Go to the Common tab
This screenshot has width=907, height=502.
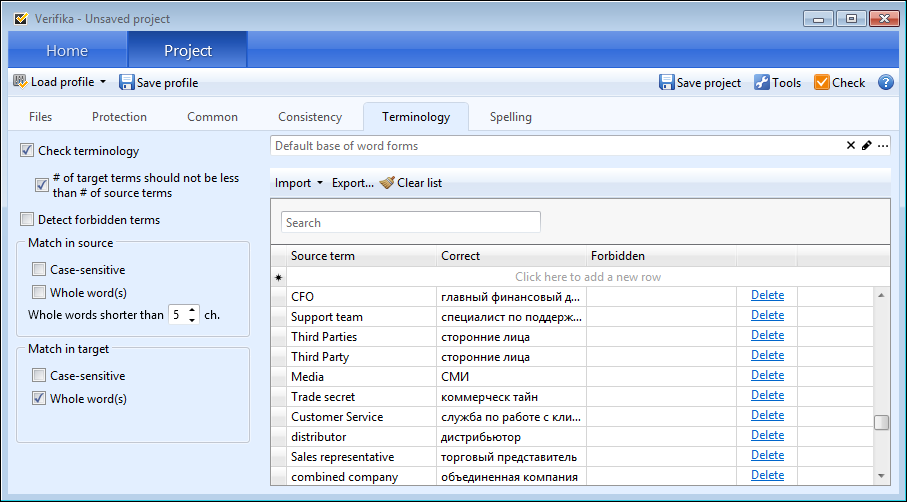coord(212,117)
